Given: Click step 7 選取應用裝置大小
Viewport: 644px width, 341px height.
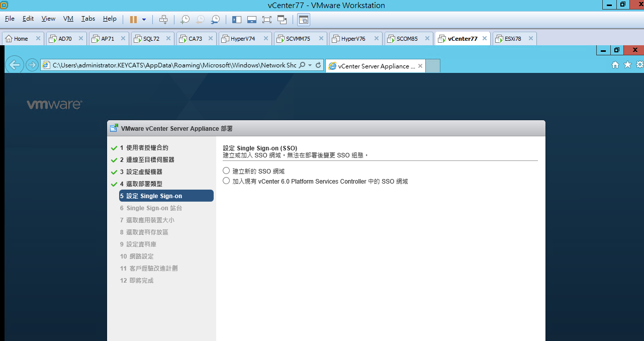Looking at the screenshot, I should coord(147,220).
